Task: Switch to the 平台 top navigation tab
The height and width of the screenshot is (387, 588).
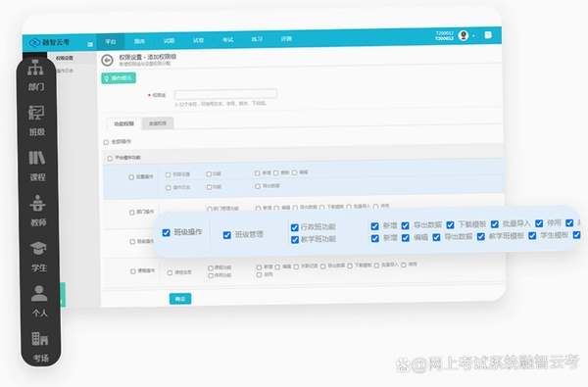Action: click(x=111, y=41)
